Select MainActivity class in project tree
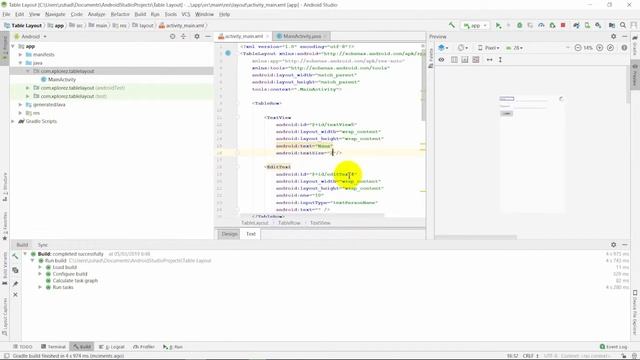Viewport: 640px width, 360px height. pyautogui.click(x=62, y=80)
